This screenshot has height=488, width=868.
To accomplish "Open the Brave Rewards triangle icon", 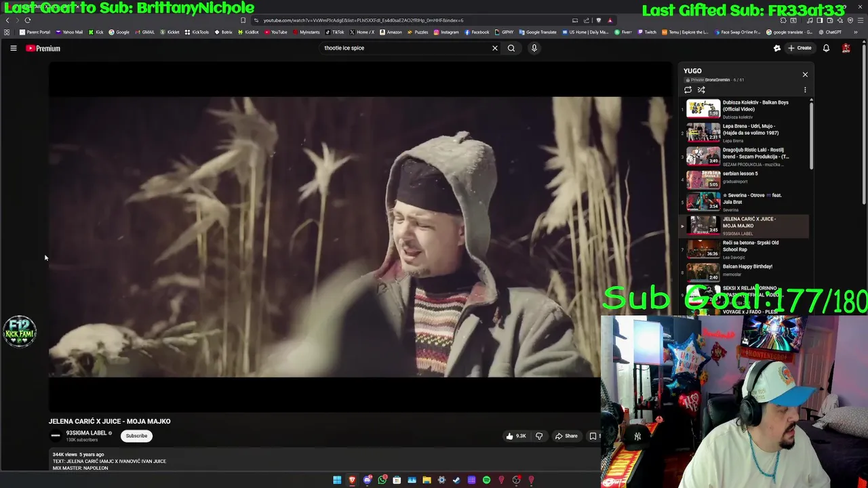I will click(610, 20).
